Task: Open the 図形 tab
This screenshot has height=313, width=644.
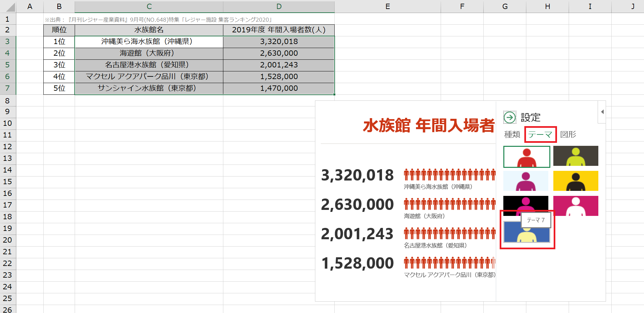Action: [x=568, y=134]
